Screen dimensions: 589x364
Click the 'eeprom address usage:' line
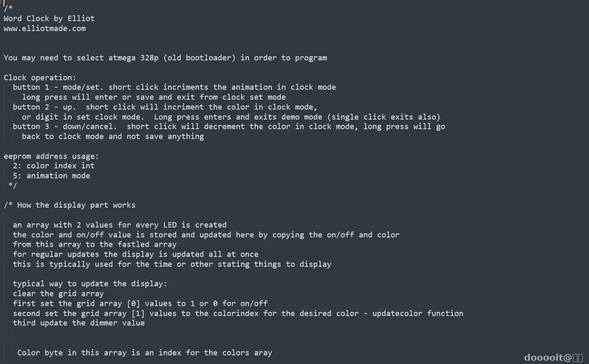pyautogui.click(x=51, y=156)
